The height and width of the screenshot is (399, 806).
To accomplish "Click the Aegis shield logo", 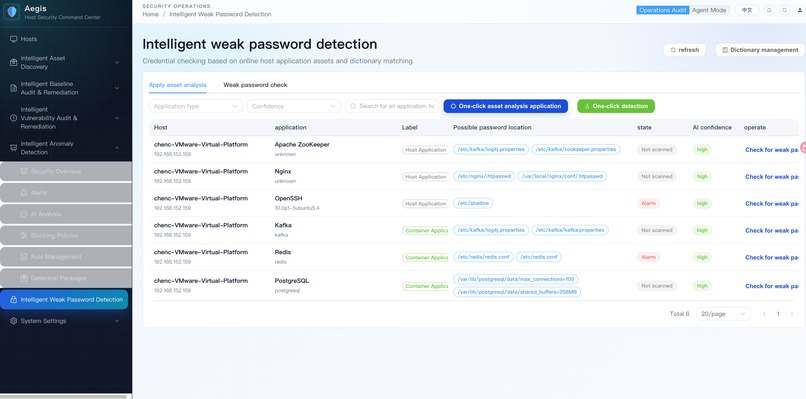I will [x=11, y=11].
